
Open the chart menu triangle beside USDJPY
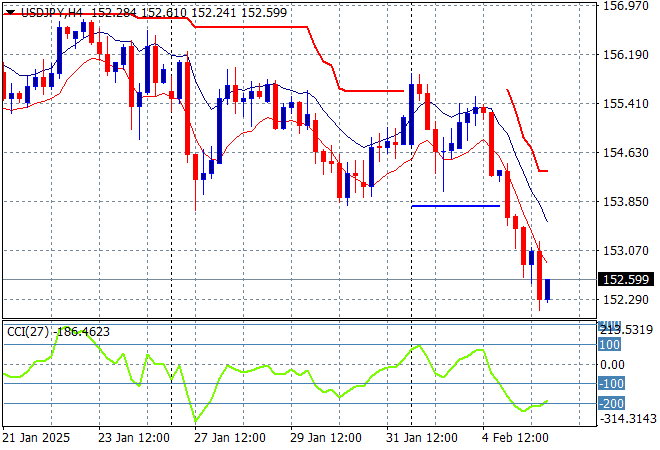pyautogui.click(x=11, y=13)
